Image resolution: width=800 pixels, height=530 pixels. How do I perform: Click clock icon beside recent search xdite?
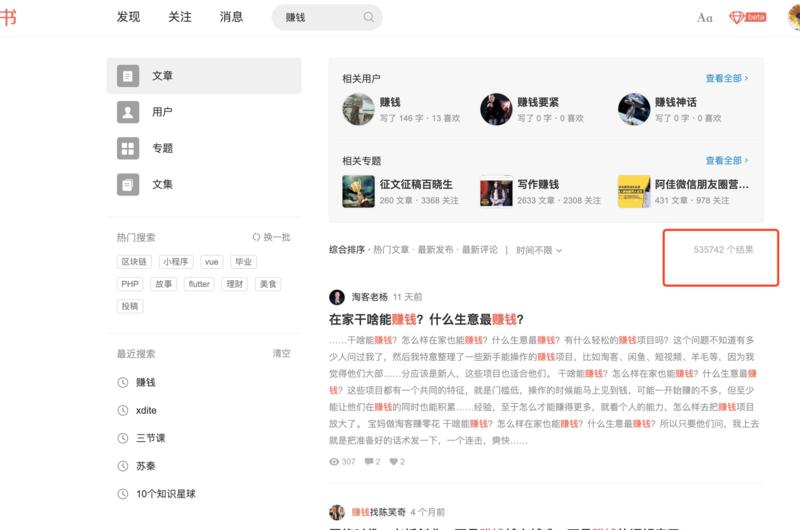[123, 410]
